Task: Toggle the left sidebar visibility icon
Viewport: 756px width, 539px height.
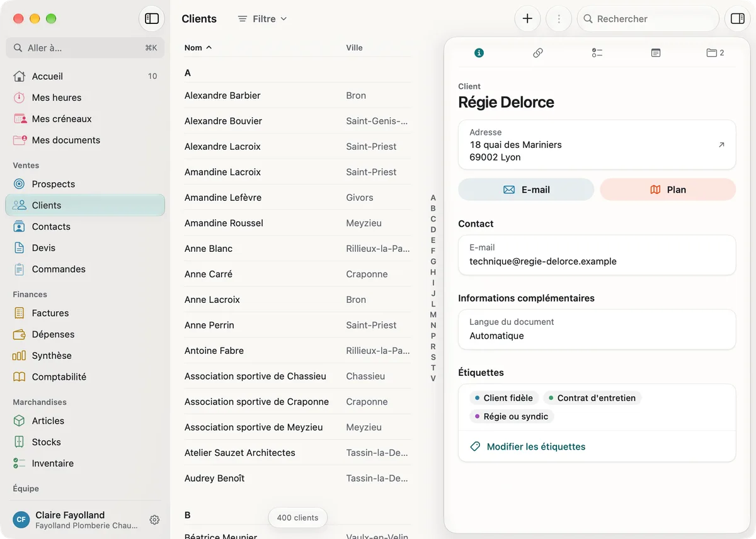Action: pyautogui.click(x=152, y=19)
